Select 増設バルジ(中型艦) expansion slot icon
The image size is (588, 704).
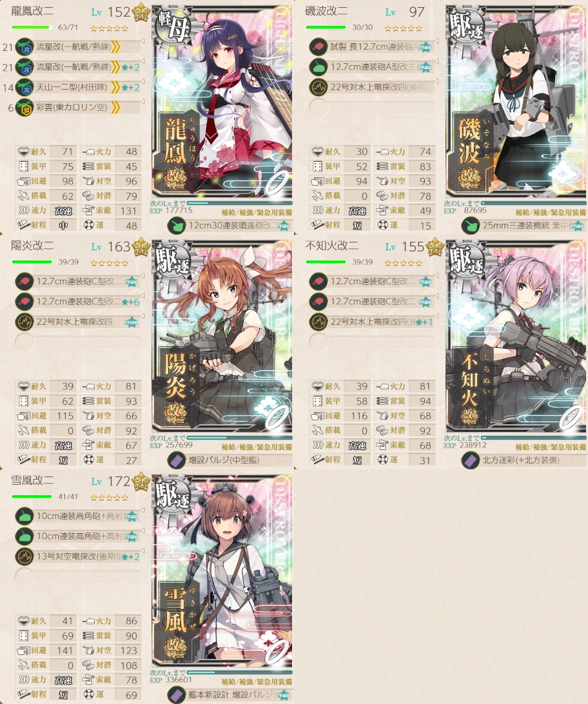coord(177,460)
